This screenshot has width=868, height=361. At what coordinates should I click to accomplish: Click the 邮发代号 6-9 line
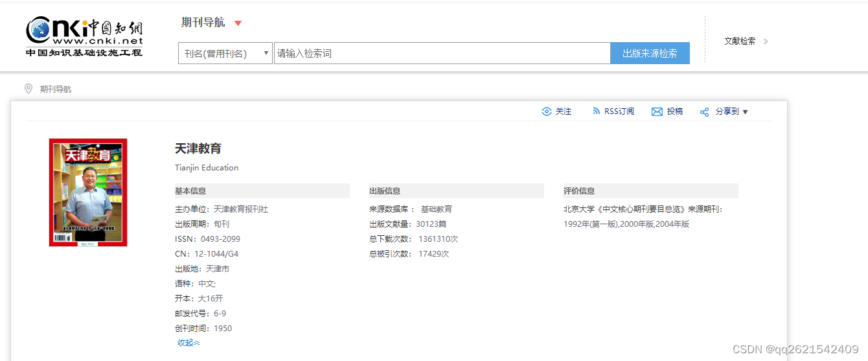tap(201, 314)
